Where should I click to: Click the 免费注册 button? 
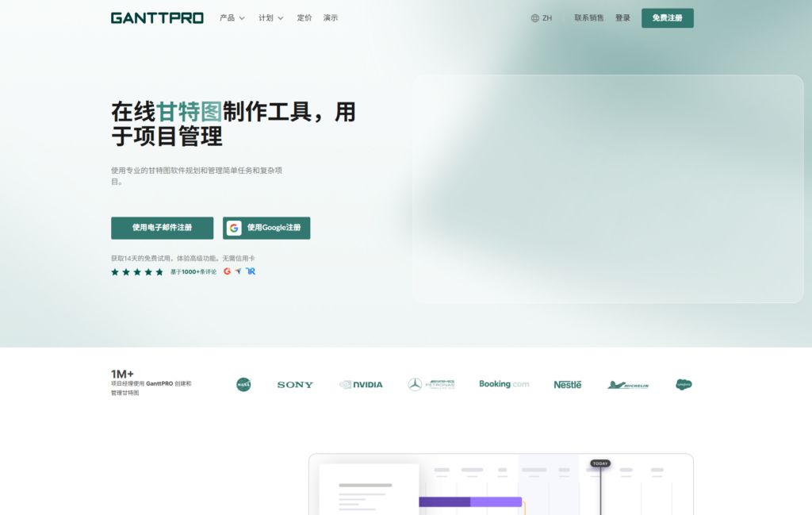[668, 18]
